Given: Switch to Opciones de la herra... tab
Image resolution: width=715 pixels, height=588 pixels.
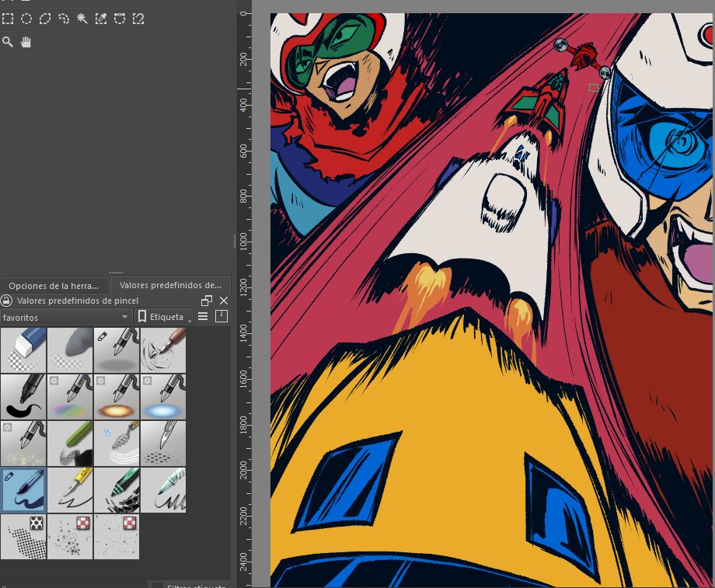Looking at the screenshot, I should point(54,286).
